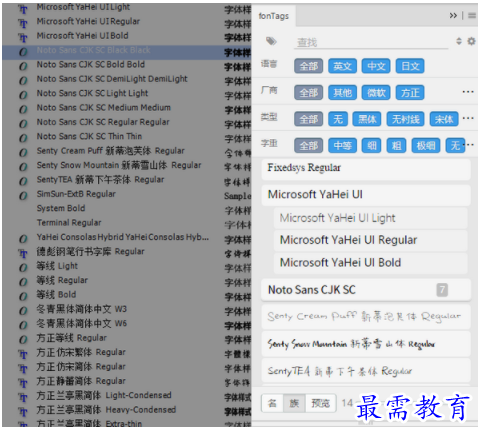Image resolution: width=478 pixels, height=439 pixels.
Task: Click the OpenType icon beside Noto Sans CJK SC Medium
Action: tap(23, 109)
